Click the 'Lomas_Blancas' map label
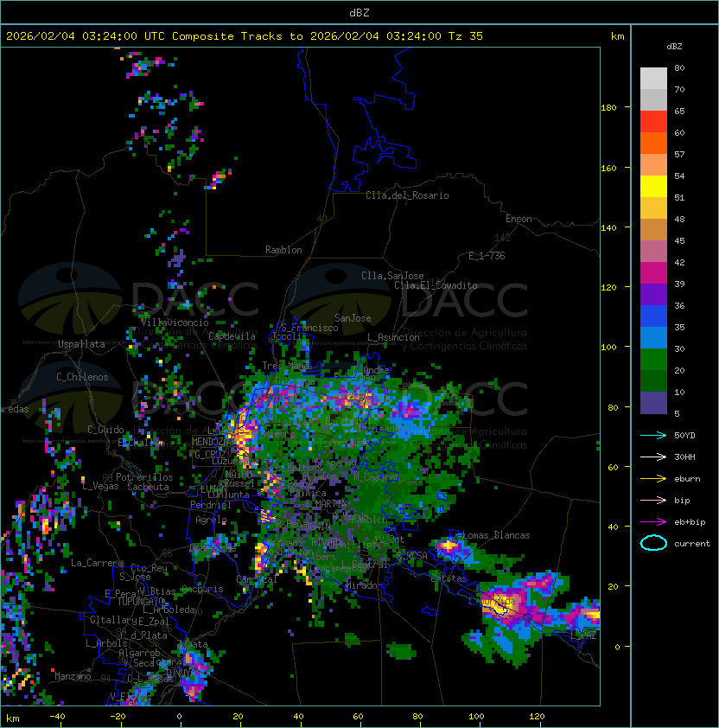Screen dimensions: 719x728 pos(496,535)
